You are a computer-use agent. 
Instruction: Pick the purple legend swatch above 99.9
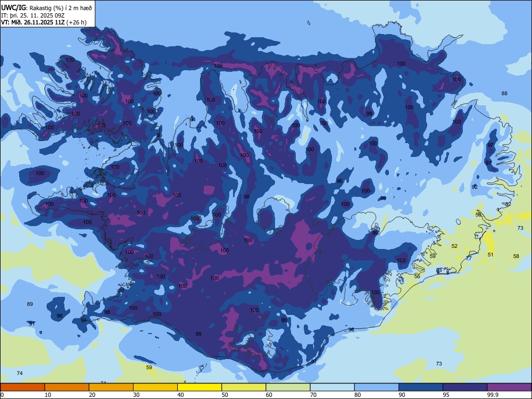coord(509,387)
